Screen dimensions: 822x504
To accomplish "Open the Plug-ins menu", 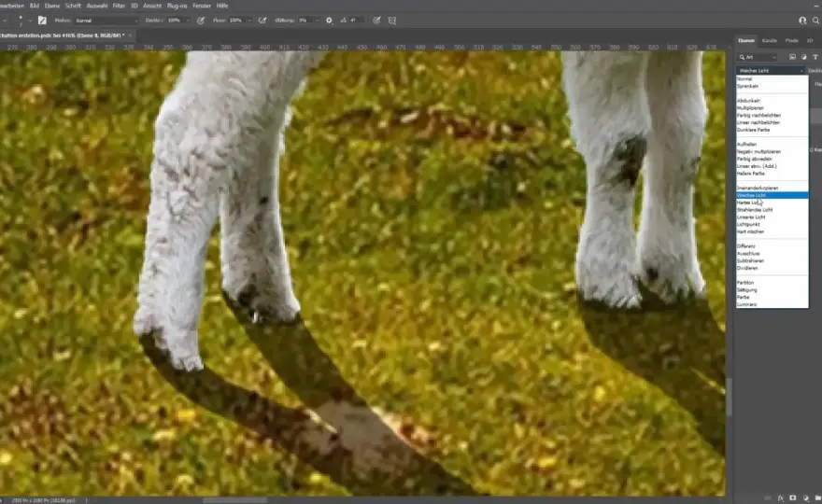I will tap(177, 6).
